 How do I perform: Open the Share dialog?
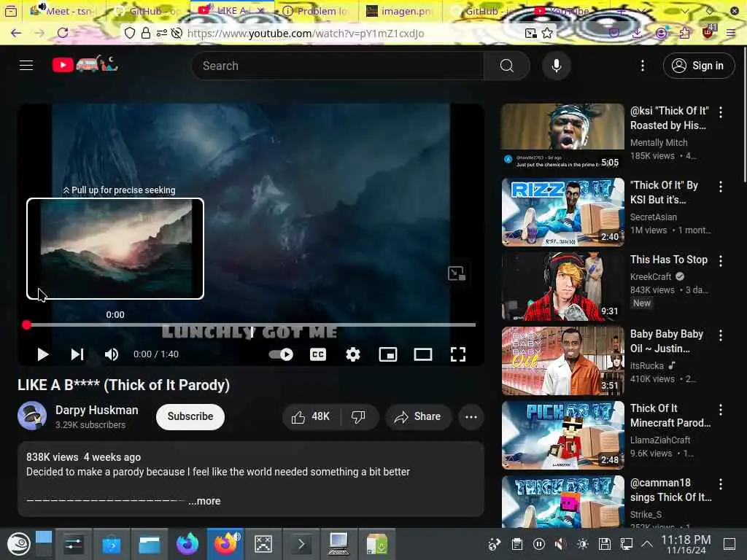(418, 416)
